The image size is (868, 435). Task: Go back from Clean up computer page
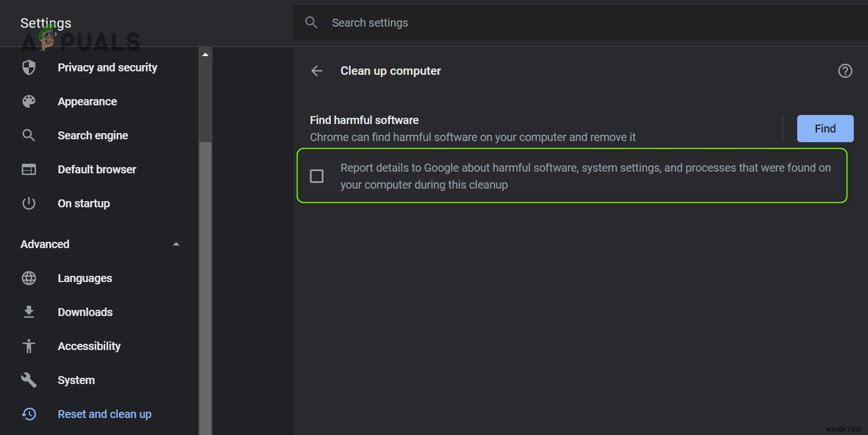click(316, 70)
